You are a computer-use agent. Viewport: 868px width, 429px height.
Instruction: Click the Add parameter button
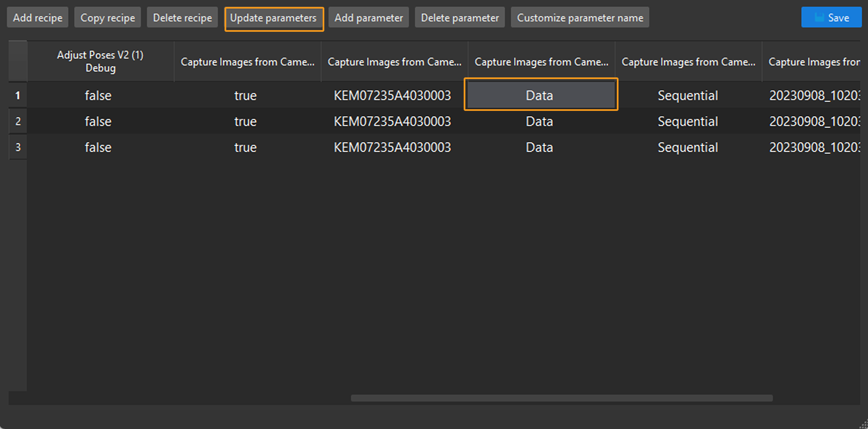368,17
